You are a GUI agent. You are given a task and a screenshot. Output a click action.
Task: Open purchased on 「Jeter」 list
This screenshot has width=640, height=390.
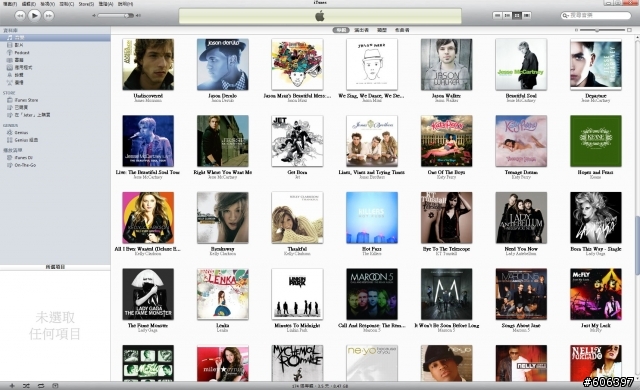[x=55, y=115]
